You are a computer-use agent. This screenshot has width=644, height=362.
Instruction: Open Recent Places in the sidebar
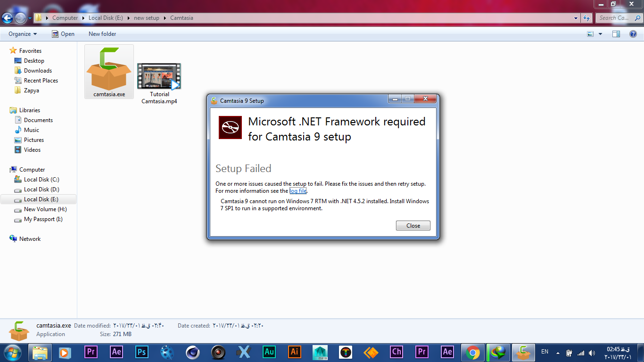(41, 81)
